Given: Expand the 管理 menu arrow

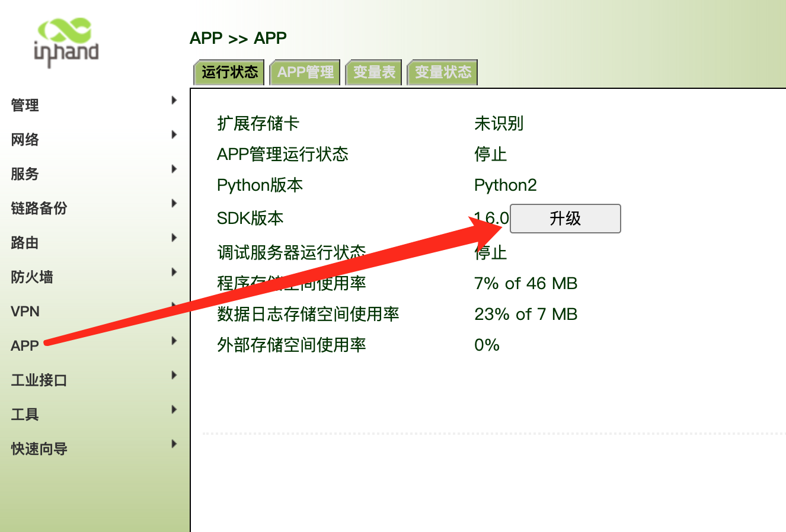Looking at the screenshot, I should tap(174, 100).
